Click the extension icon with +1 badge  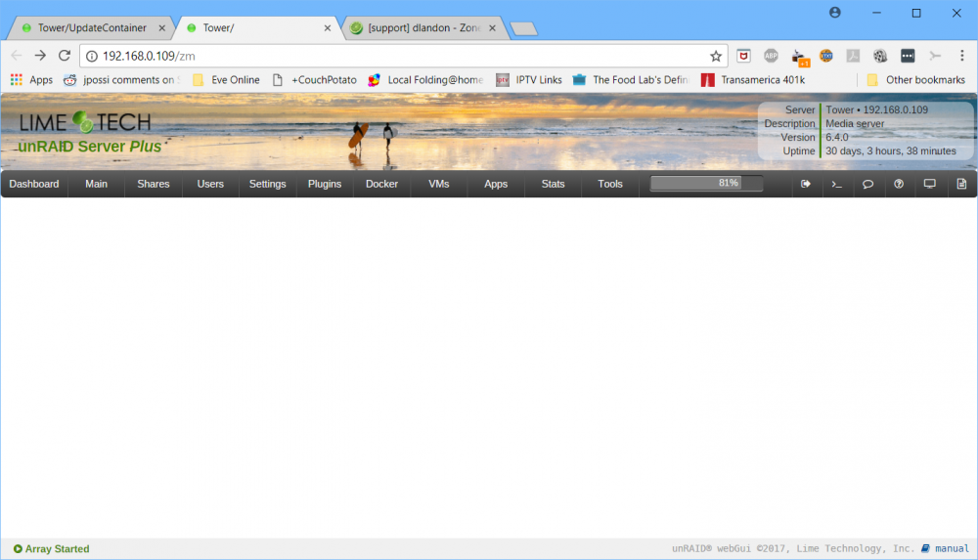click(x=799, y=57)
